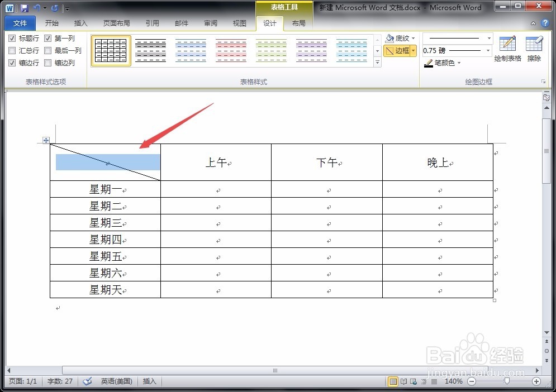Image resolution: width=556 pixels, height=392 pixels.
Task: Switch to the 布局 table tools tab
Action: coord(298,23)
